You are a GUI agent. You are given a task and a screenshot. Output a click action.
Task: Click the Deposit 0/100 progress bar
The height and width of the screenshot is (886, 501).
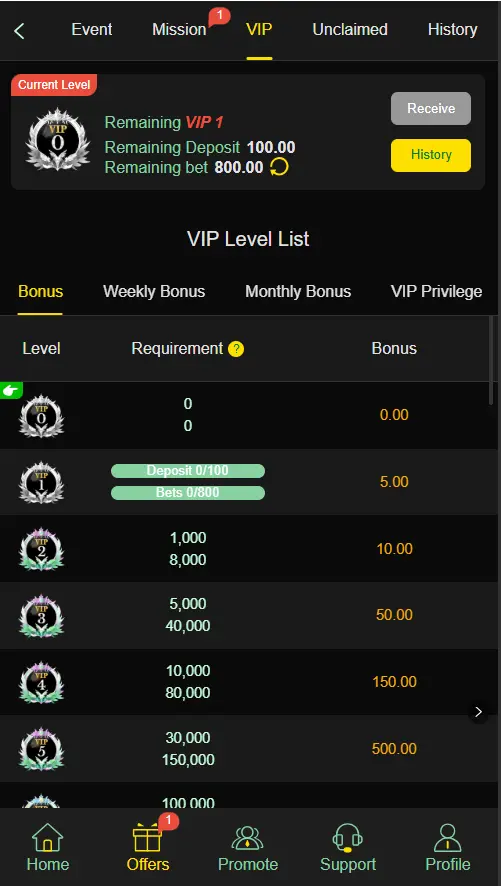188,471
